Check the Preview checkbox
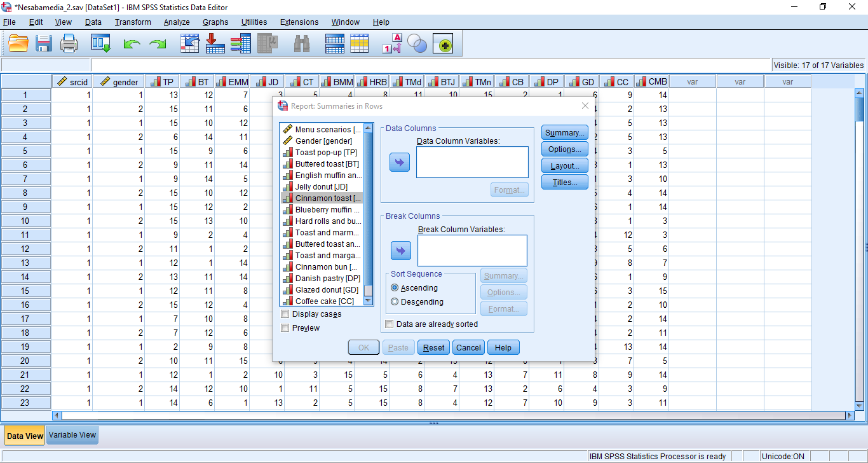 coord(285,328)
